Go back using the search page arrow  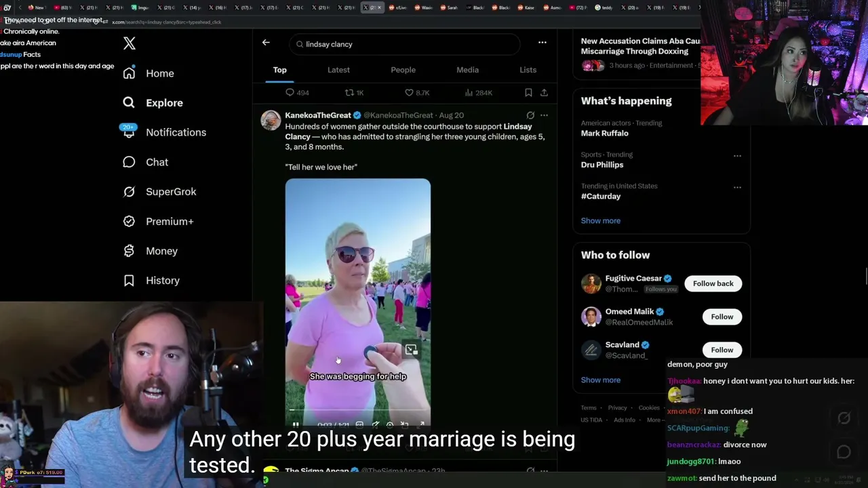[x=266, y=43]
